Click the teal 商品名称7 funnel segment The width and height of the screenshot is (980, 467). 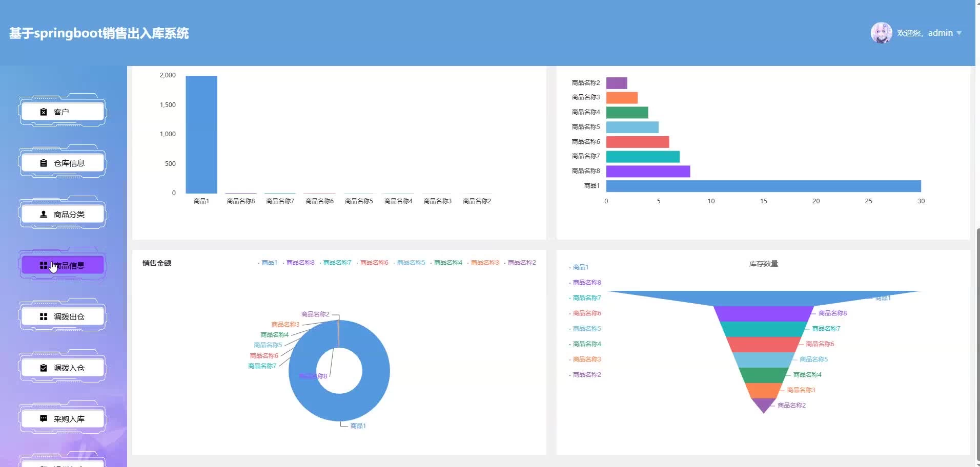tap(764, 329)
